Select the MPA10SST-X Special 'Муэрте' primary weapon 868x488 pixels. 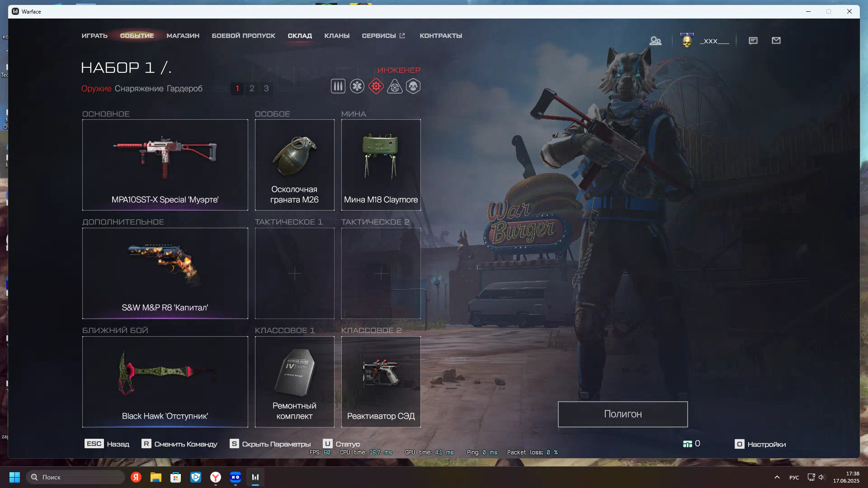[x=165, y=165]
